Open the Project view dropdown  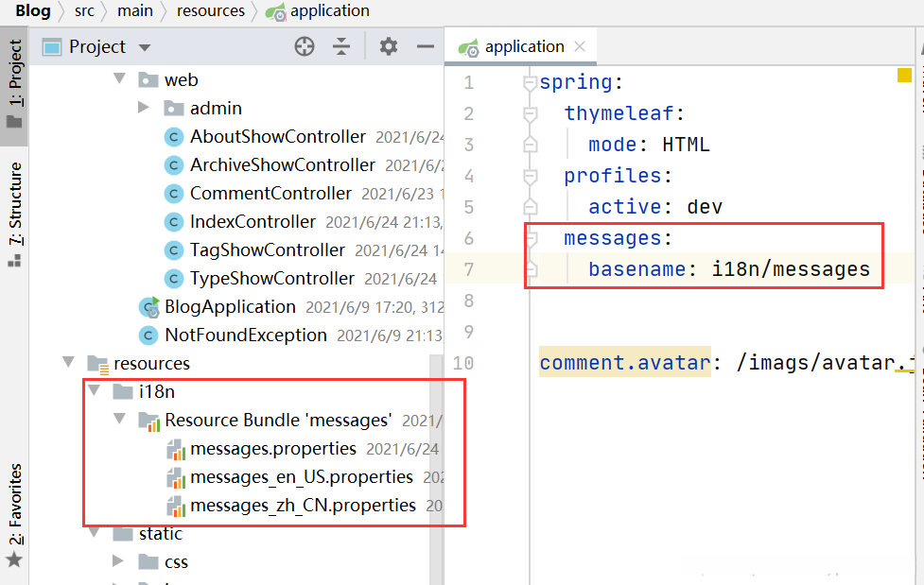145,47
